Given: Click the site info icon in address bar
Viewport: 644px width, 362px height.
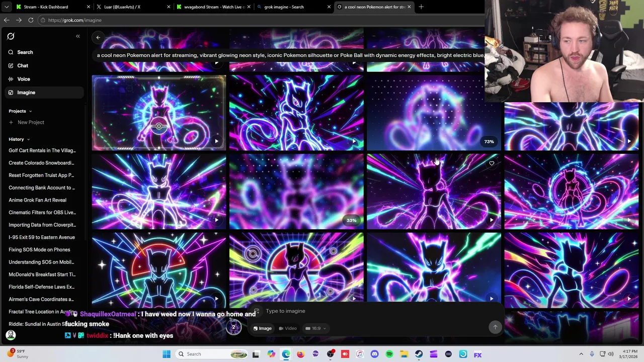Looking at the screenshot, I should click(x=43, y=20).
